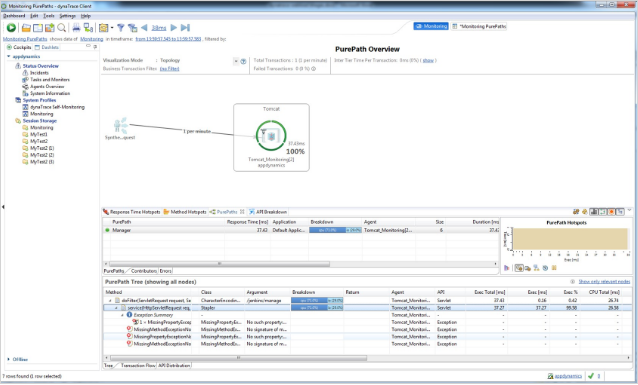Image resolution: width=638 pixels, height=385 pixels.
Task: Switch to Method Hotspots tab
Action: (185, 212)
